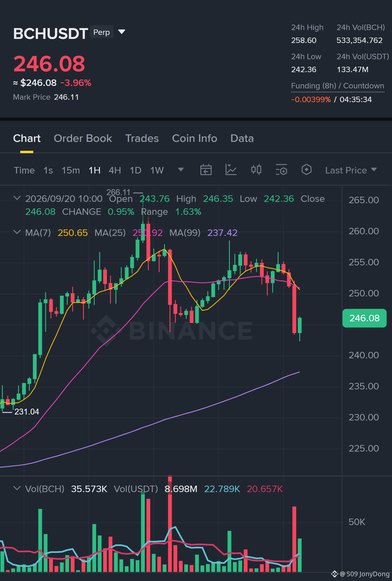Collapse the MA indicator legend
Screen dimensions: 392x581
[17, 232]
